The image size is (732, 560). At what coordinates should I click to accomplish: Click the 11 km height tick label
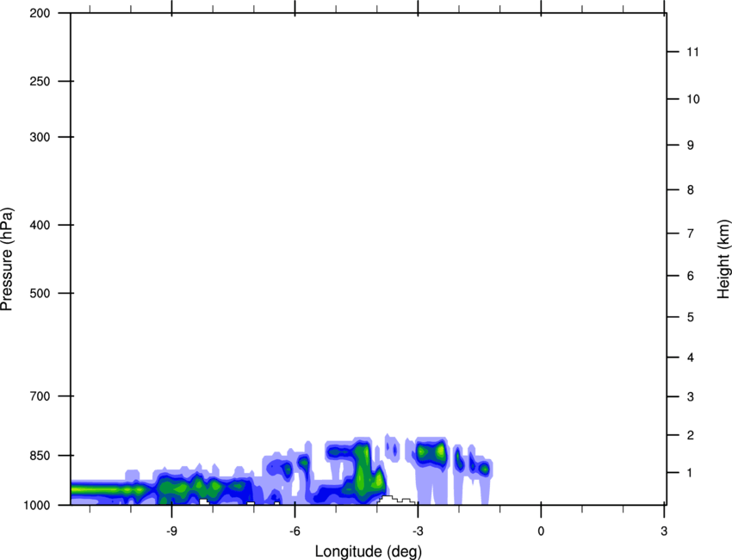692,53
